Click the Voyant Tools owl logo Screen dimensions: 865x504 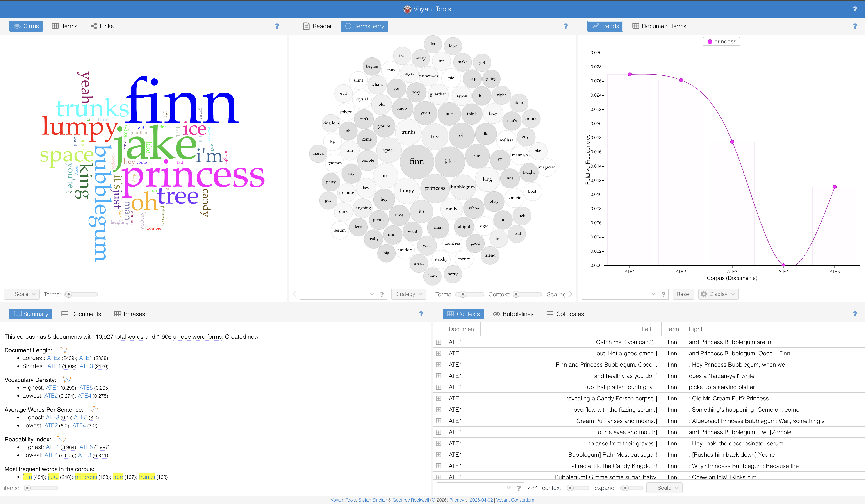(x=407, y=9)
